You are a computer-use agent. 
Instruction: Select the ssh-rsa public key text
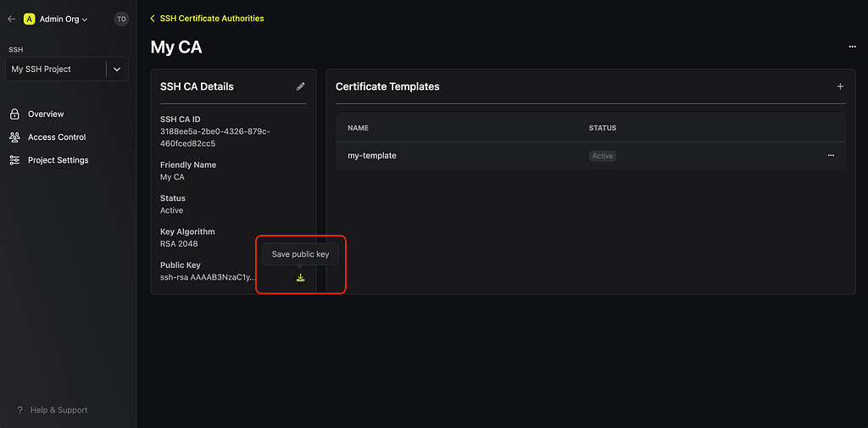click(209, 277)
